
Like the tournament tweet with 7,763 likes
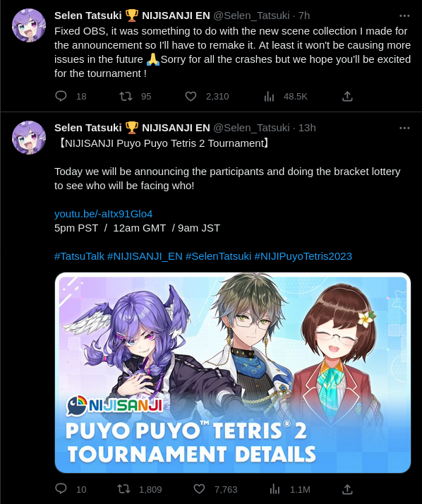click(199, 489)
